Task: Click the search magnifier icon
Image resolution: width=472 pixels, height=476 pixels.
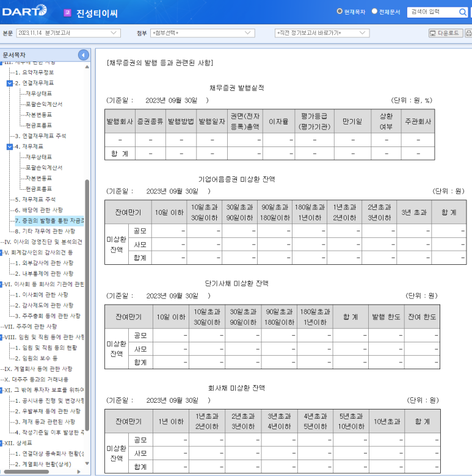Action: tap(463, 12)
